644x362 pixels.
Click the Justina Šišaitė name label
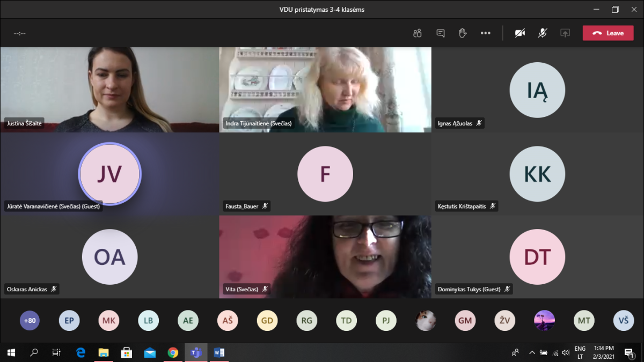pyautogui.click(x=24, y=123)
